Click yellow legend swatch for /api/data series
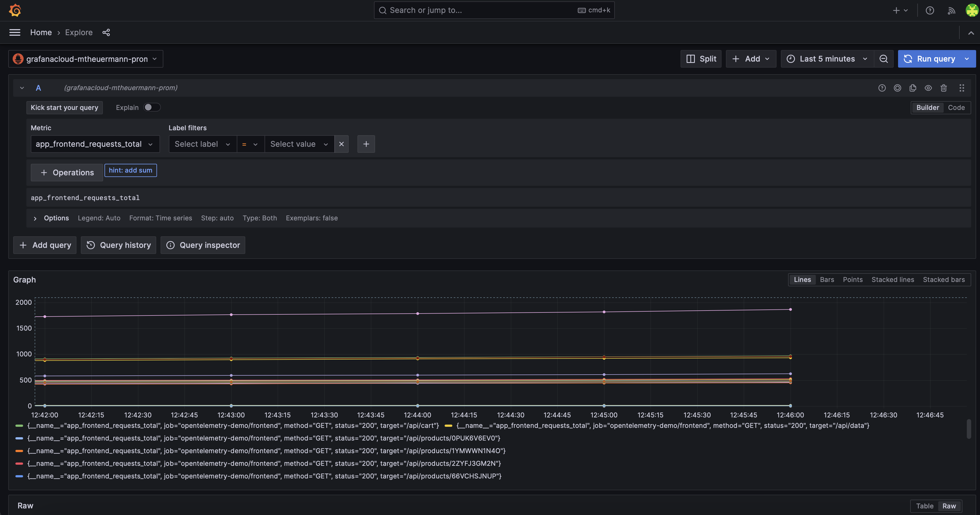The image size is (980, 515). click(x=448, y=426)
